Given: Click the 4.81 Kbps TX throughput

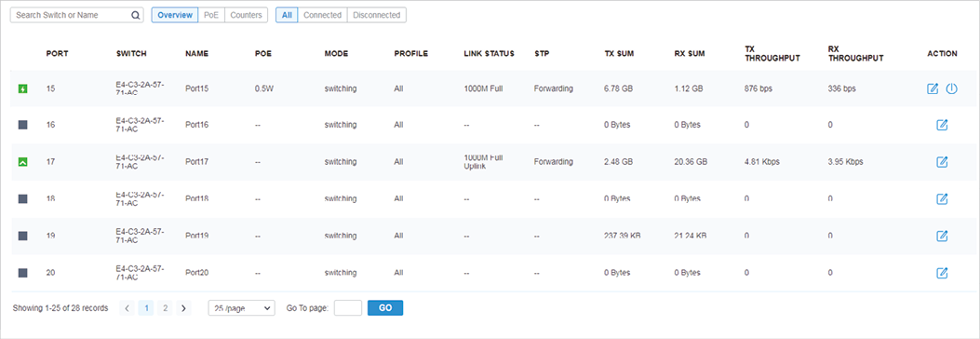Looking at the screenshot, I should [762, 162].
